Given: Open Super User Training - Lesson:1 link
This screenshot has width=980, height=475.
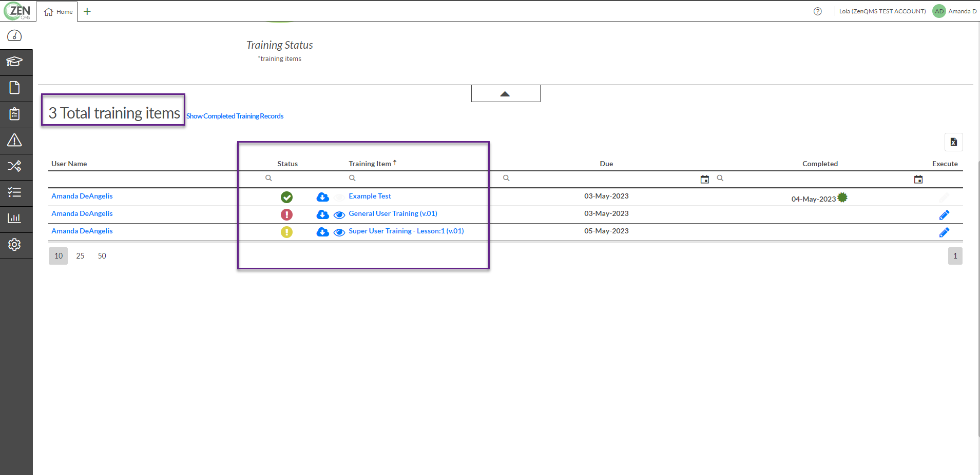Looking at the screenshot, I should (x=406, y=231).
